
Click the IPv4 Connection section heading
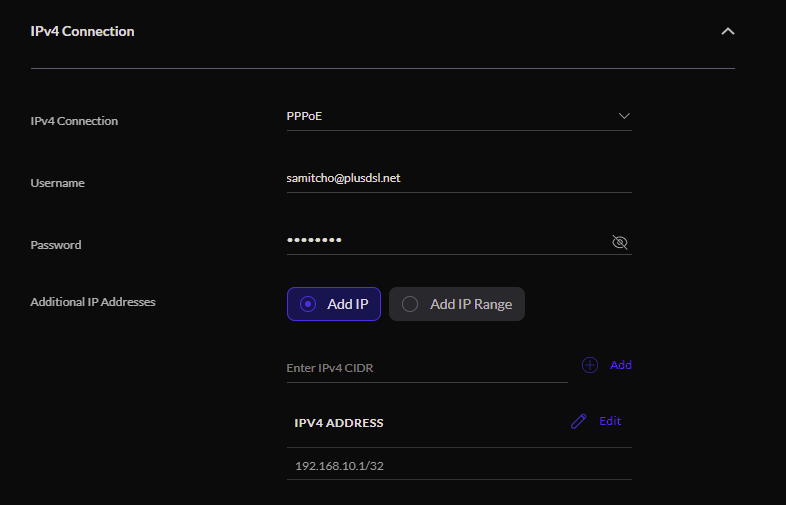click(x=83, y=31)
